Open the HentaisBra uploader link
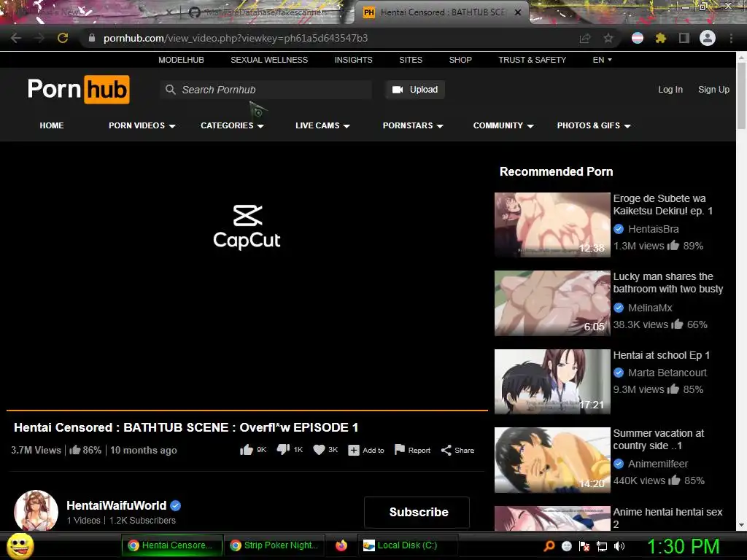This screenshot has height=560, width=747. point(653,229)
